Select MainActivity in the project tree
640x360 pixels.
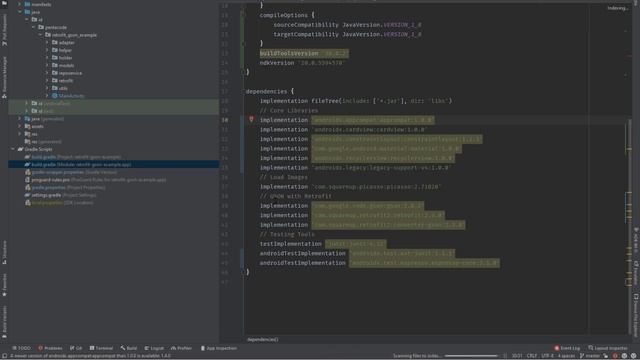pyautogui.click(x=71, y=96)
